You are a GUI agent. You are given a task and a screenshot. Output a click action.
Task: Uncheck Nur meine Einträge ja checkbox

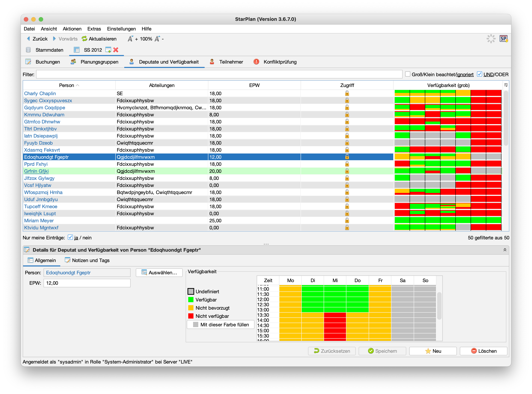(x=70, y=237)
